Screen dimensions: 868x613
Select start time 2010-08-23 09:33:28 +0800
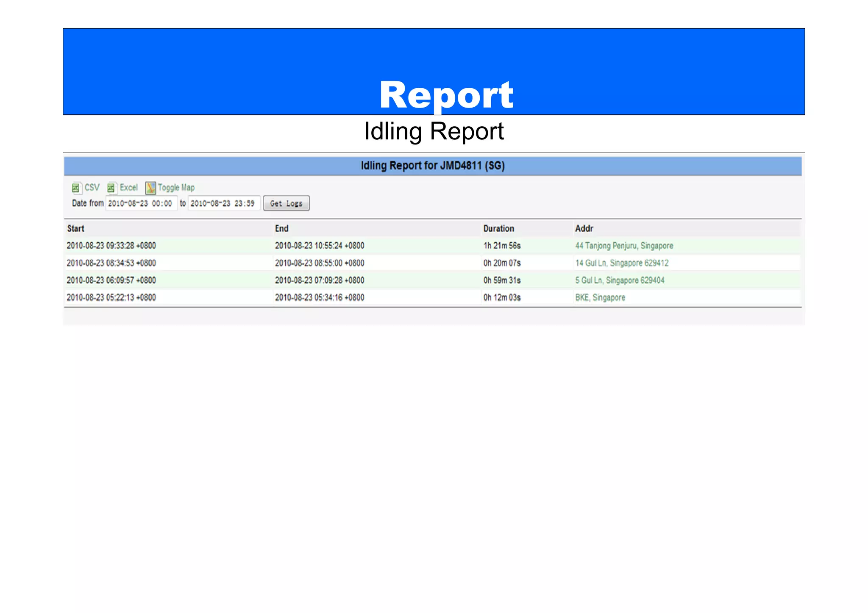point(111,246)
